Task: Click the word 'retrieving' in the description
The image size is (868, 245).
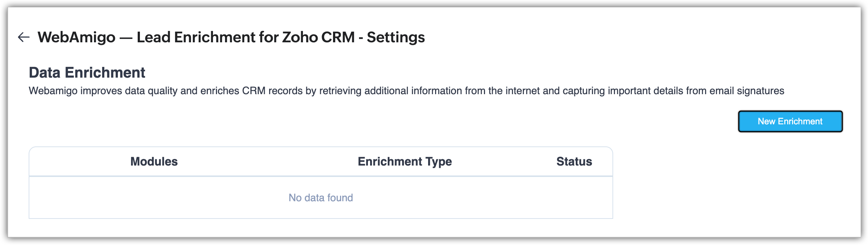Action: click(x=340, y=91)
